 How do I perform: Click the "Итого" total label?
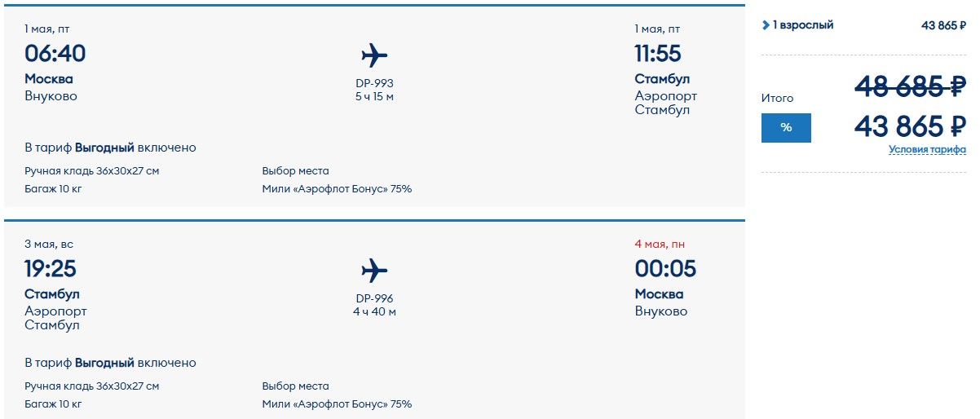[777, 98]
